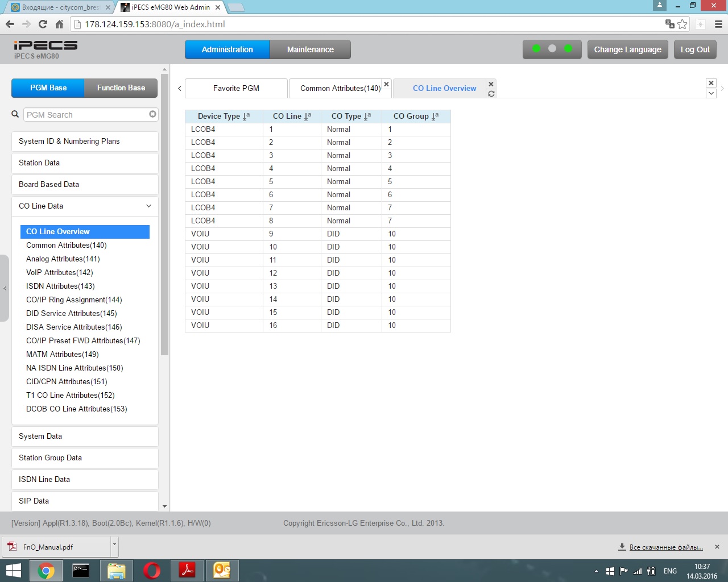The height and width of the screenshot is (582, 728).
Task: Click the refresh icon on CO Line Overview tab
Action: tap(491, 94)
